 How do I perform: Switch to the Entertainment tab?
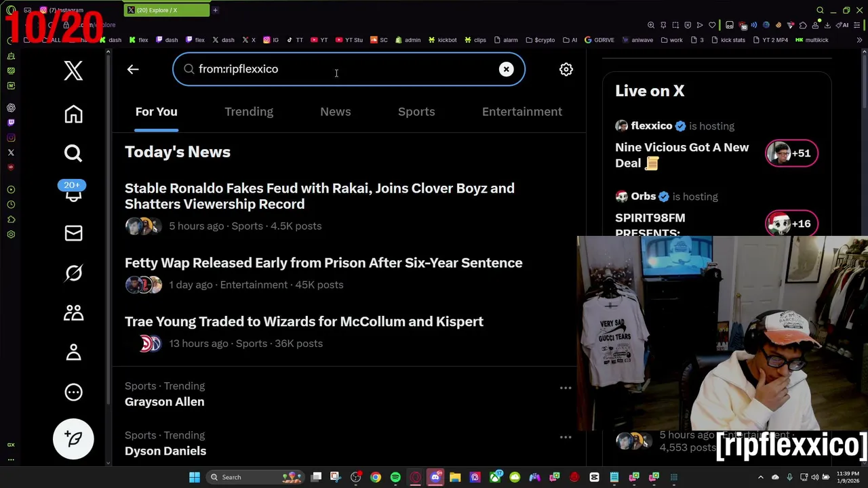[522, 112]
